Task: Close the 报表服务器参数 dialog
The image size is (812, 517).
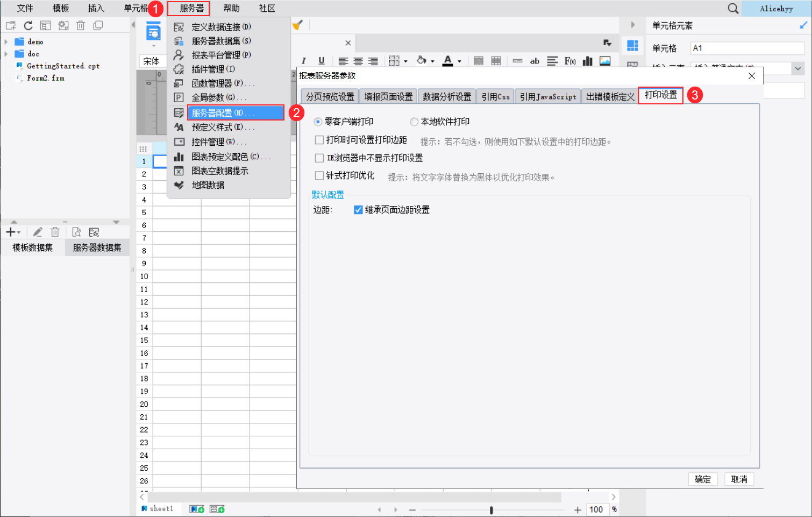Action: click(x=752, y=76)
